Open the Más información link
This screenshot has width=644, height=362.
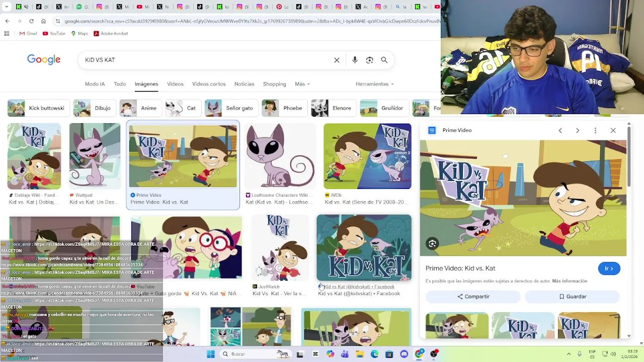click(570, 281)
